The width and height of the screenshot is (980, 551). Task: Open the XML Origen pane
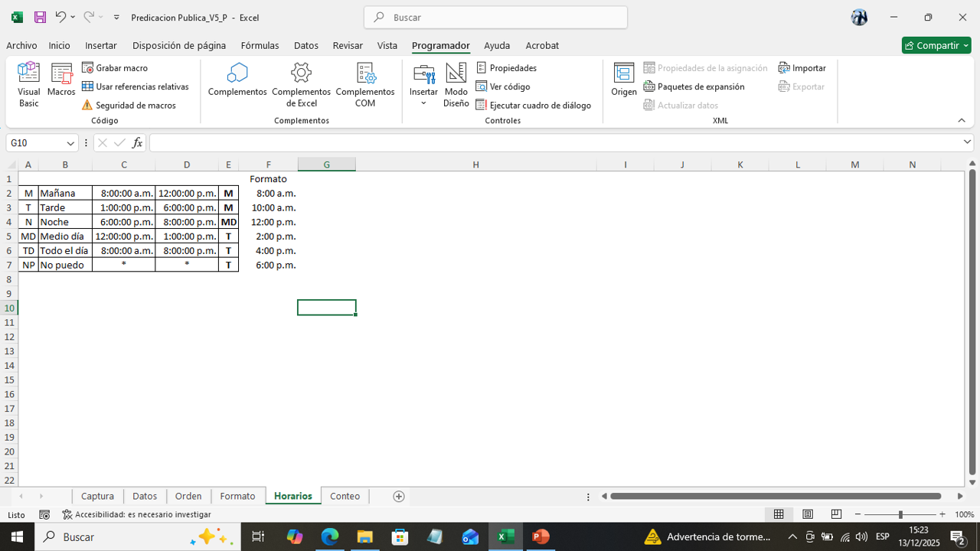624,81
